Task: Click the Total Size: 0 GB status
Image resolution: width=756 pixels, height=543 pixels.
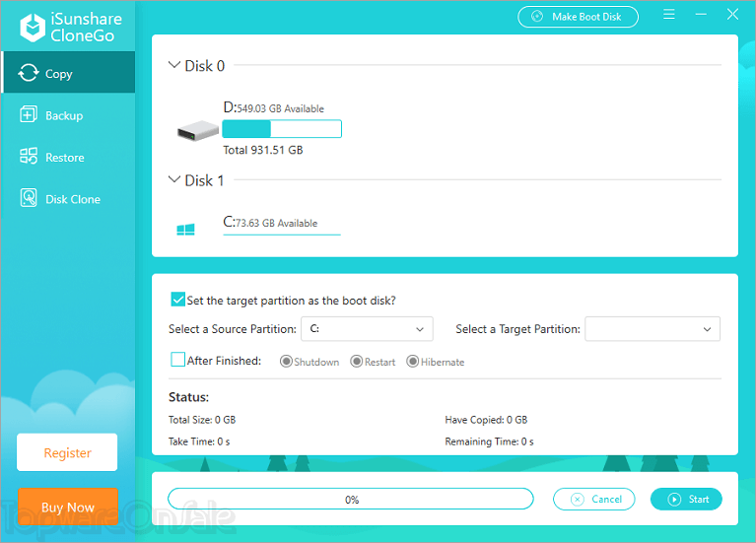Action: [x=202, y=420]
